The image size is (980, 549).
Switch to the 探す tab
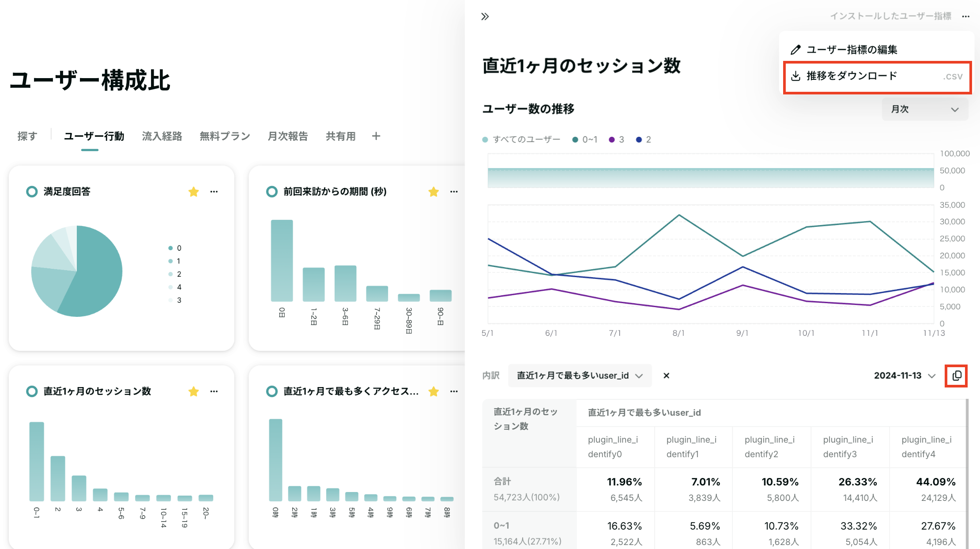point(27,136)
